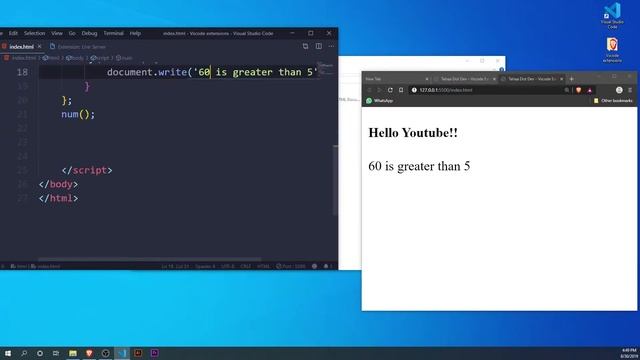Open Task View from the taskbar
Image resolution: width=640 pixels, height=360 pixels.
click(56, 353)
